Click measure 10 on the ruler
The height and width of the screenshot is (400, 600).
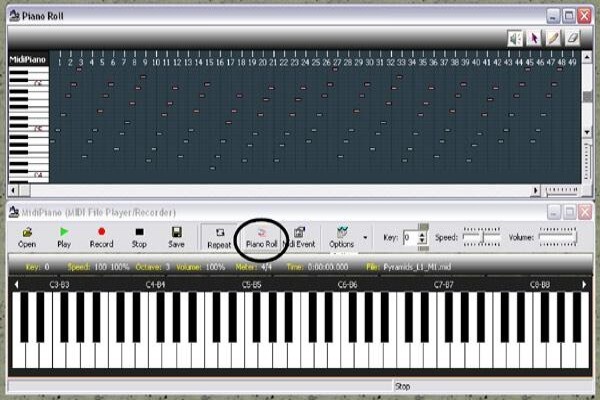(156, 62)
